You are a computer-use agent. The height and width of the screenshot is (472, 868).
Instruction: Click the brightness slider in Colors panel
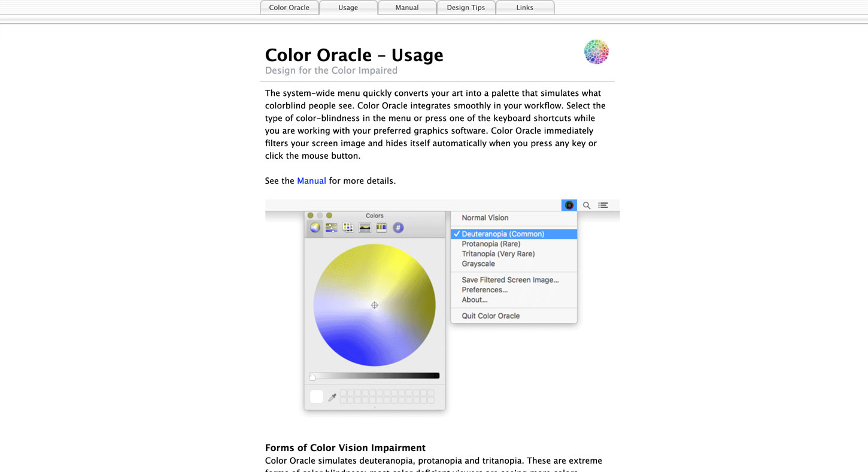pos(375,376)
